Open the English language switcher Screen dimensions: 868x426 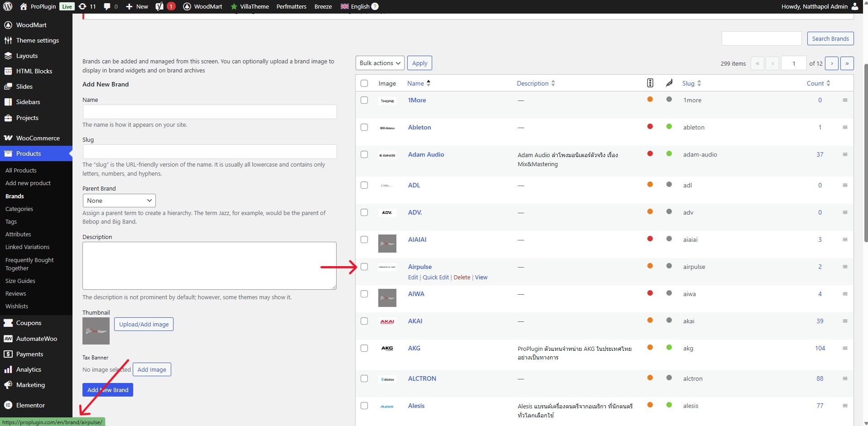coord(360,6)
